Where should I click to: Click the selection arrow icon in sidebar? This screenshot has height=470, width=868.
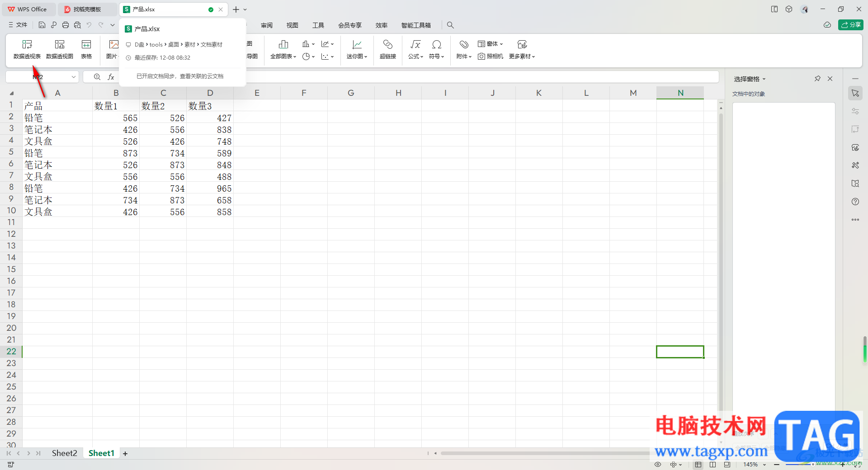point(855,93)
